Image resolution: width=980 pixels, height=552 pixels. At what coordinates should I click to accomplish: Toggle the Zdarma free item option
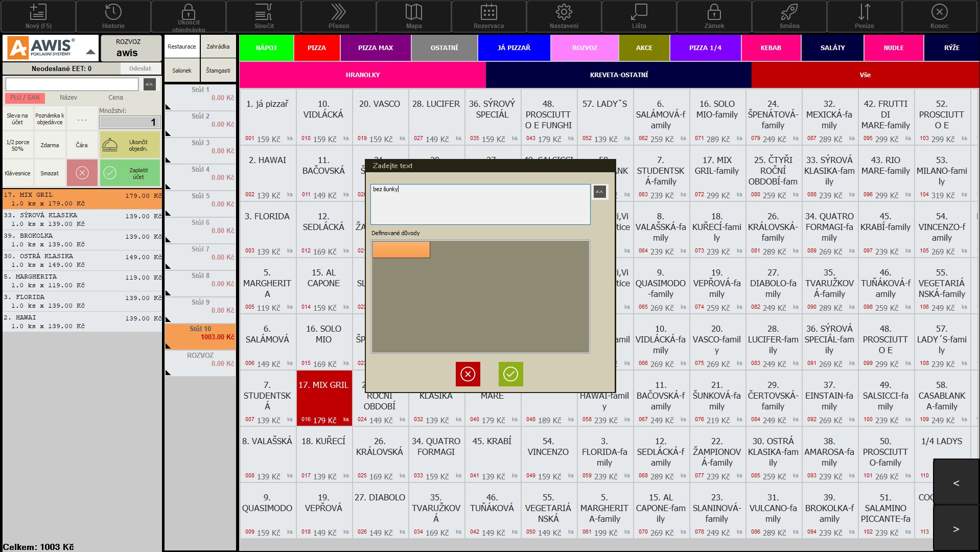click(50, 146)
